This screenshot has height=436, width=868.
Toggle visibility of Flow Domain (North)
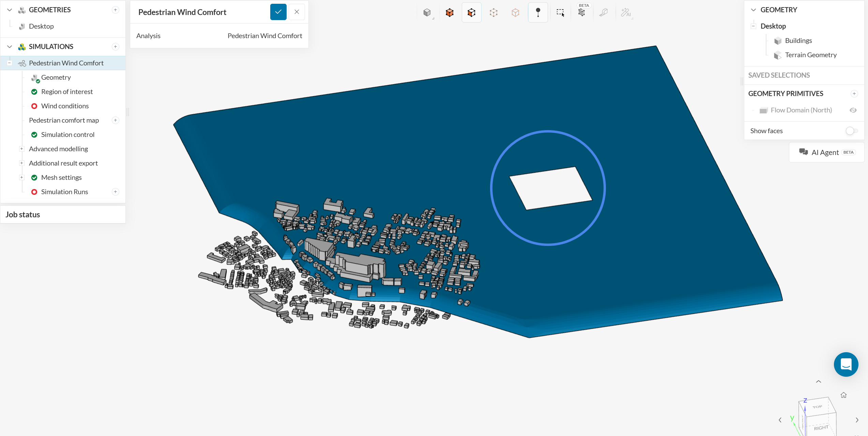853,110
